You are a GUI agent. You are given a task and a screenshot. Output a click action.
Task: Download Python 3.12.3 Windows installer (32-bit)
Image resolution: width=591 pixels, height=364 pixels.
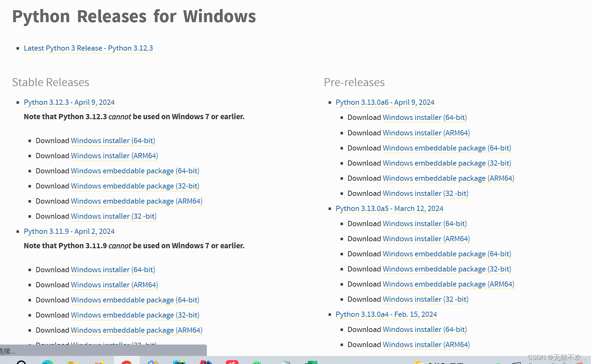(114, 216)
